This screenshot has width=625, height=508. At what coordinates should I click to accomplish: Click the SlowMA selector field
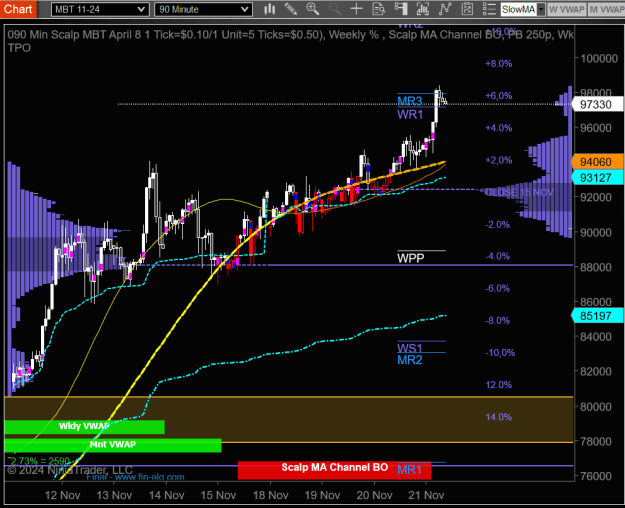[519, 9]
